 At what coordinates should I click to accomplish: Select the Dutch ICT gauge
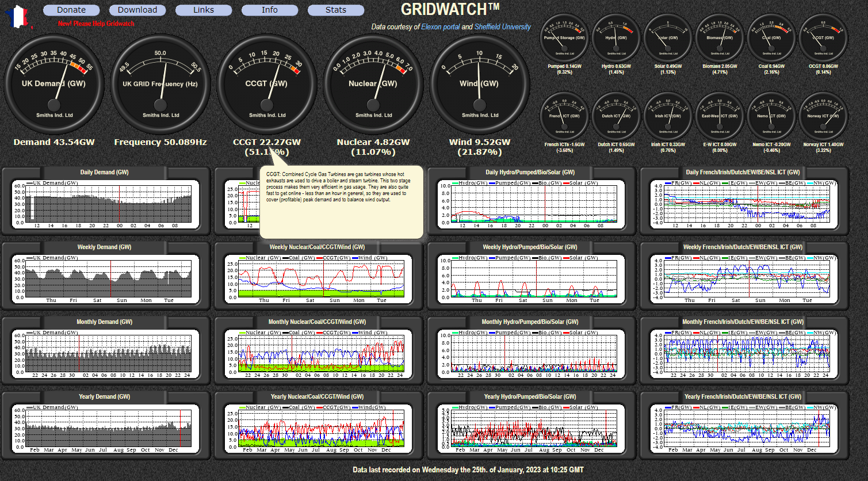coord(617,116)
